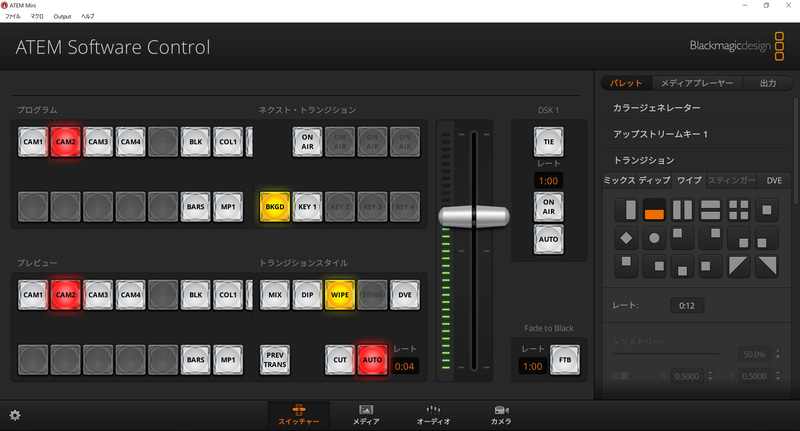Image resolution: width=800 pixels, height=431 pixels.
Task: Choose the right-center box wipe pattern
Action: pos(654,266)
